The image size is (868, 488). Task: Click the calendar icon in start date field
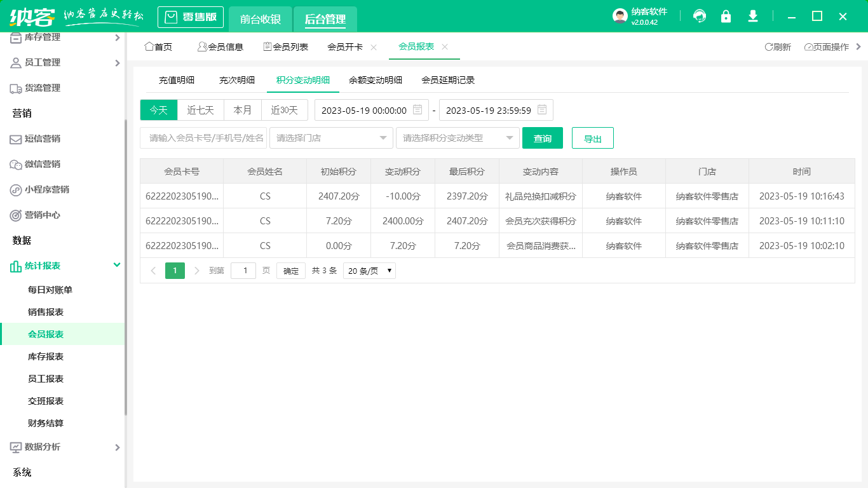tap(417, 110)
